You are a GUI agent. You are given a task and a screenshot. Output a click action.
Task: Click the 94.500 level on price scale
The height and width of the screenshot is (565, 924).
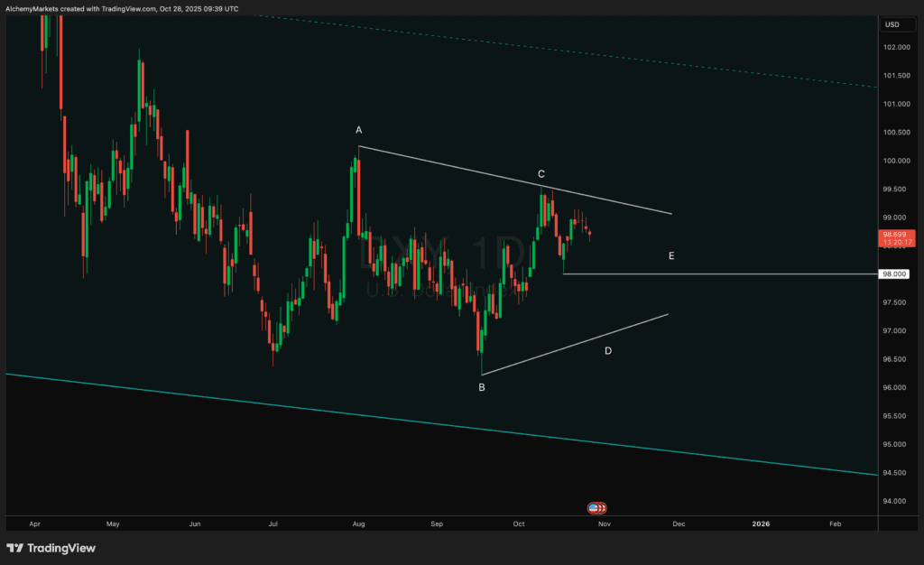pyautogui.click(x=896, y=473)
